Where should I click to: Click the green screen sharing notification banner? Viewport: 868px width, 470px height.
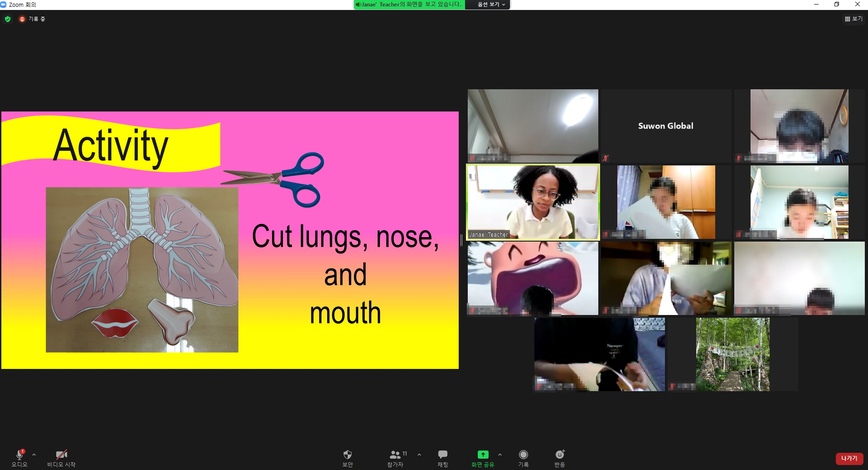[x=409, y=5]
